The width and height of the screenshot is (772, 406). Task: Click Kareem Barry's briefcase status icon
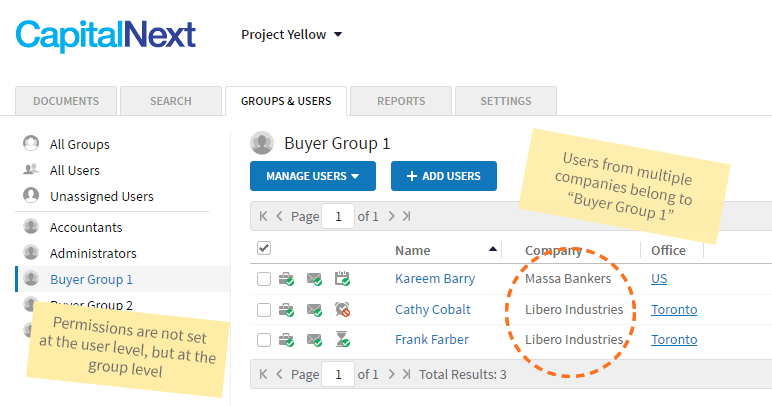click(x=287, y=279)
